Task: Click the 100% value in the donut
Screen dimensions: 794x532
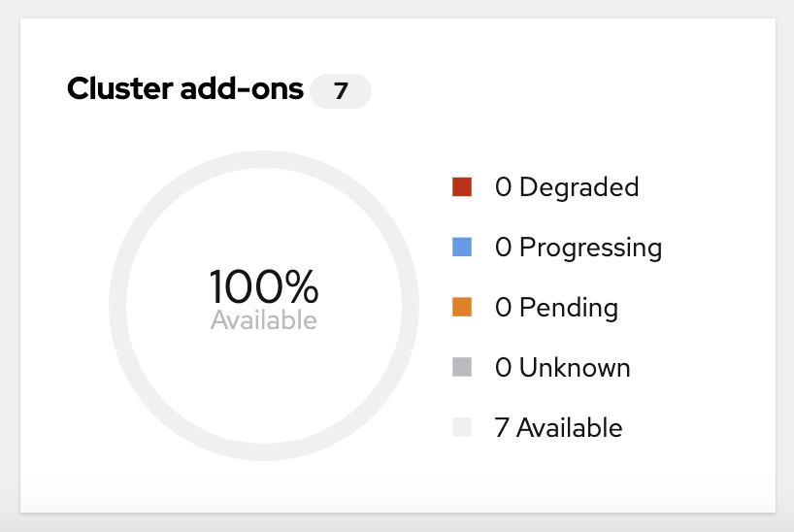Action: tap(264, 286)
